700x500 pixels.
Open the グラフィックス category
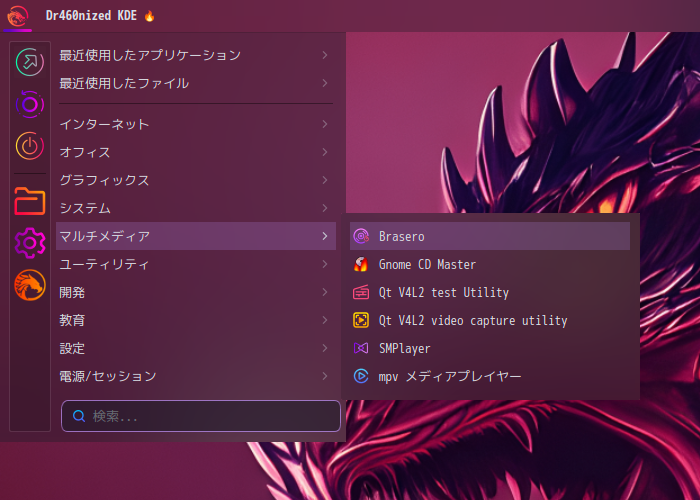(x=196, y=180)
